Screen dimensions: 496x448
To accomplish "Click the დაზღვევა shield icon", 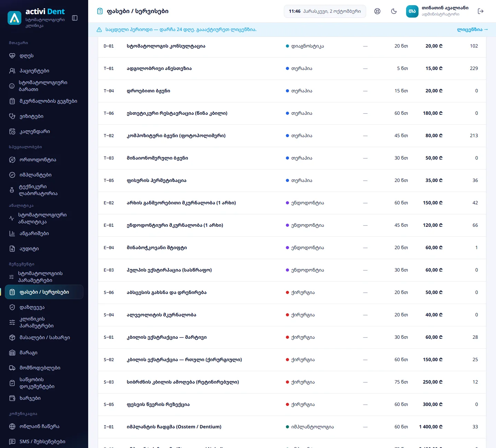I will point(12,307).
